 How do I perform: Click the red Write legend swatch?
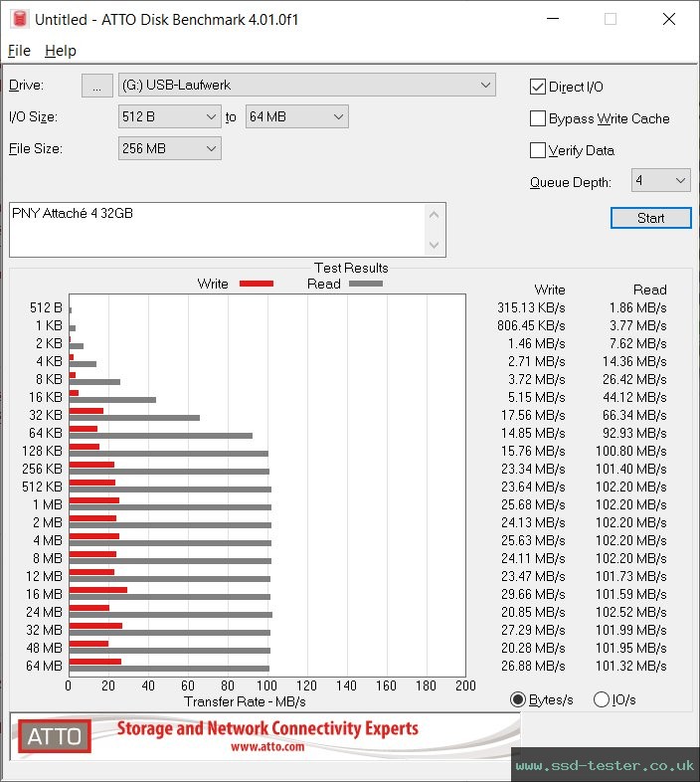[x=257, y=284]
